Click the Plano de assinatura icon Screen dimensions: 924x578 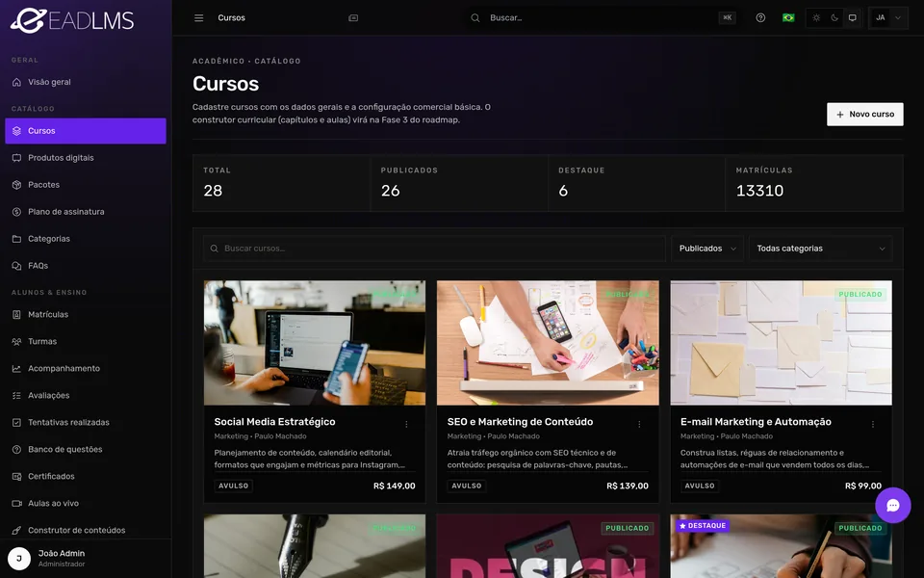point(16,212)
